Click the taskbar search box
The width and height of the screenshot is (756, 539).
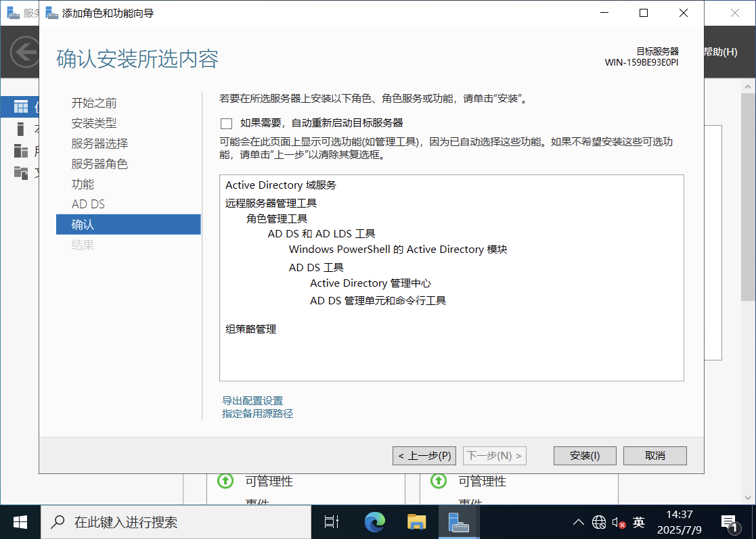click(x=176, y=522)
